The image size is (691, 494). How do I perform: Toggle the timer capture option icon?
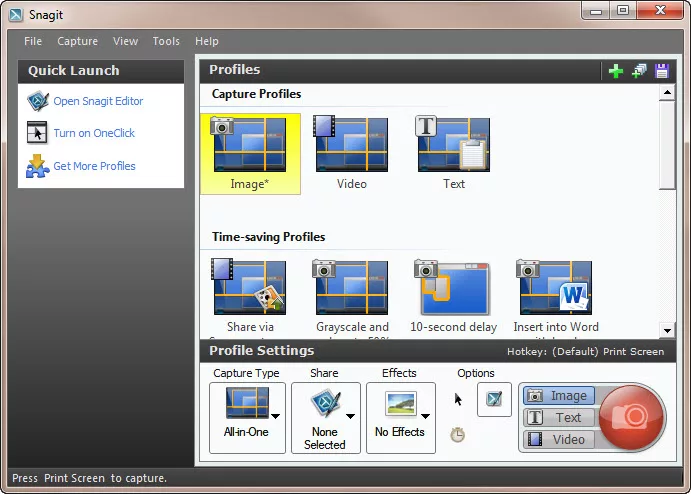pos(458,434)
